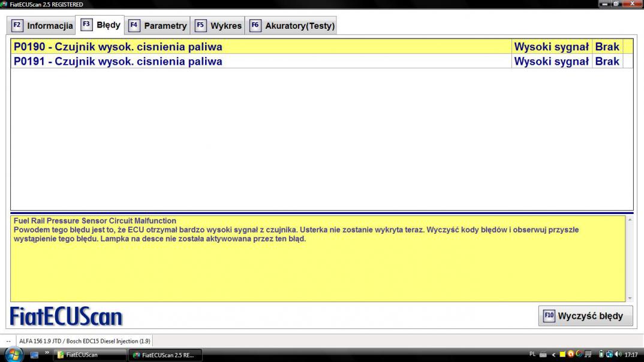Screen dimensions: 644x362
Task: Click Show Desktop quick launch icon
Action: (35, 355)
